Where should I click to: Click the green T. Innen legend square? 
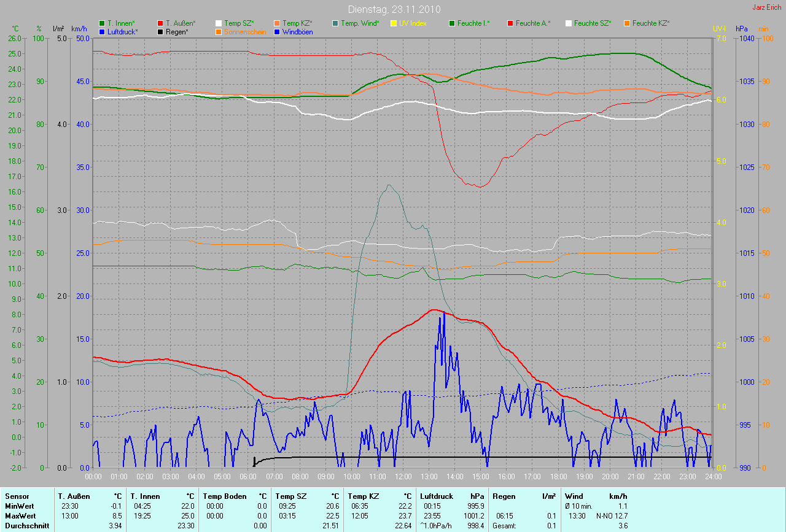102,23
